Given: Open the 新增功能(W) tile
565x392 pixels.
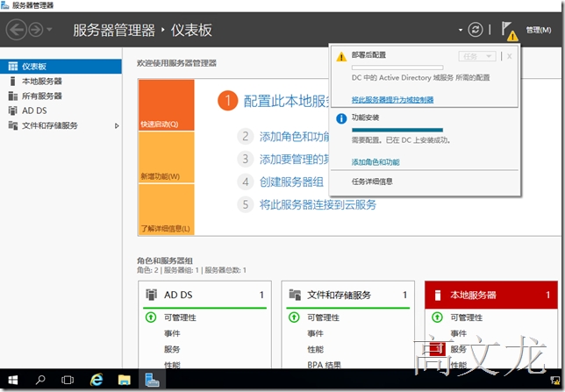Looking at the screenshot, I should coord(167,157).
